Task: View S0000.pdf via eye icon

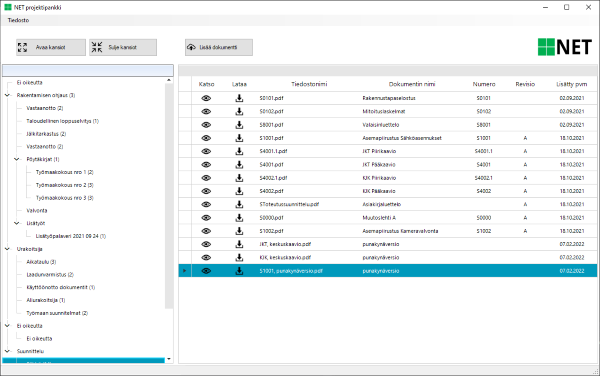Action: pos(206,218)
